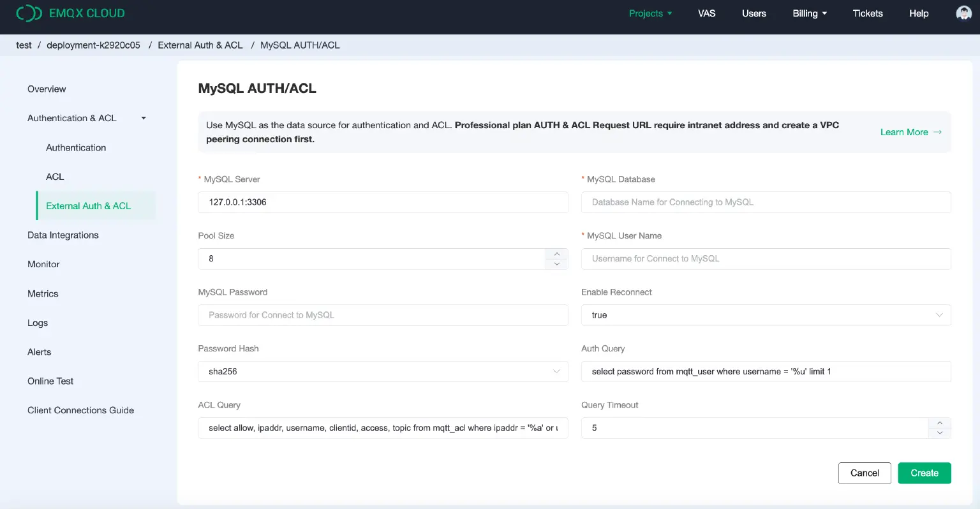
Task: Click the MySQL Database input field
Action: click(x=766, y=202)
